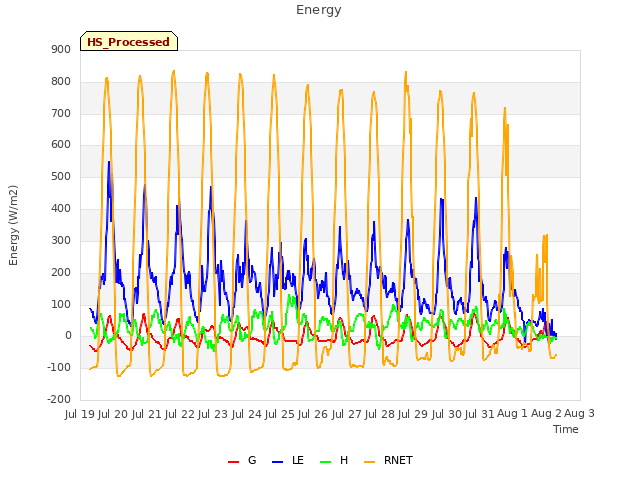Click the Jul 22 x-axis tick label
The image size is (640, 480).
coord(180,414)
